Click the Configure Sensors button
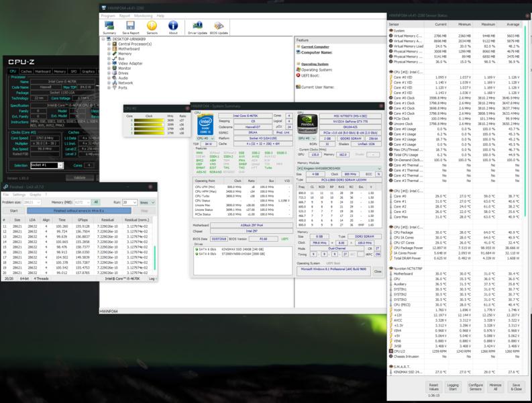This screenshot has width=532, height=403. 476,387
